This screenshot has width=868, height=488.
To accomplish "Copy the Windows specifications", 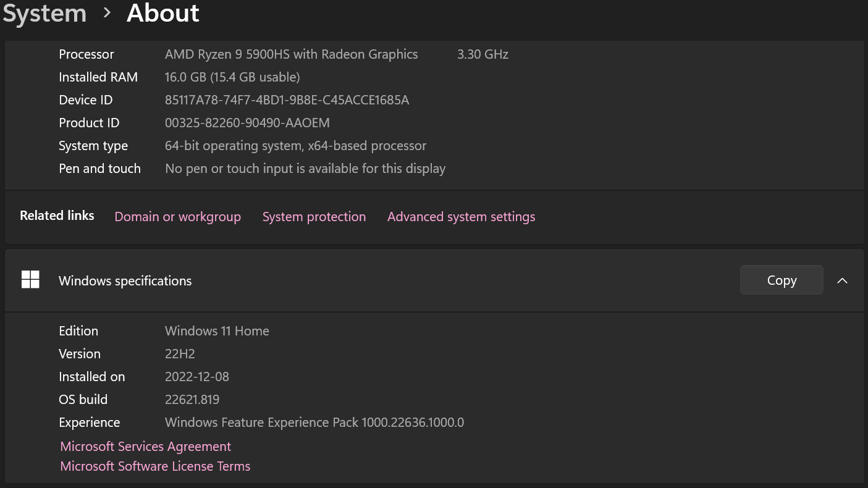I will point(782,280).
